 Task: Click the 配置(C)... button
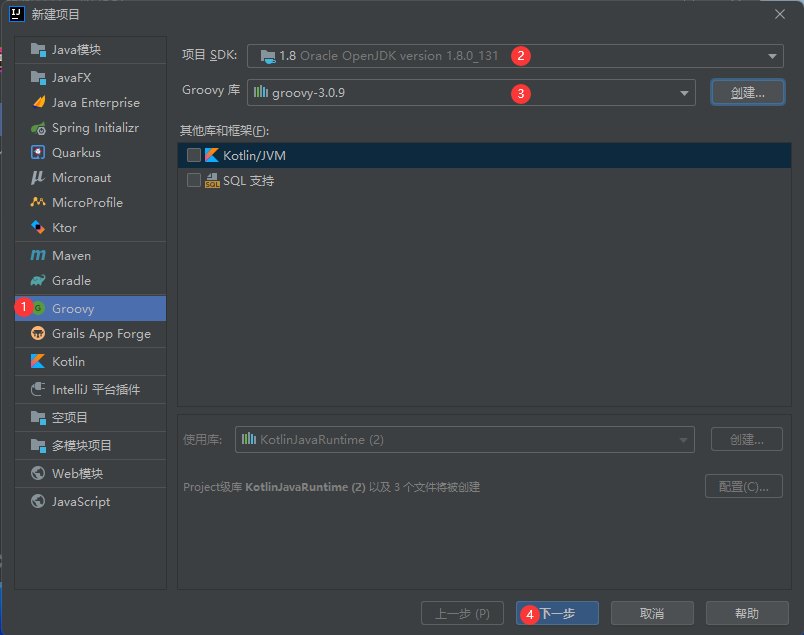click(743, 486)
